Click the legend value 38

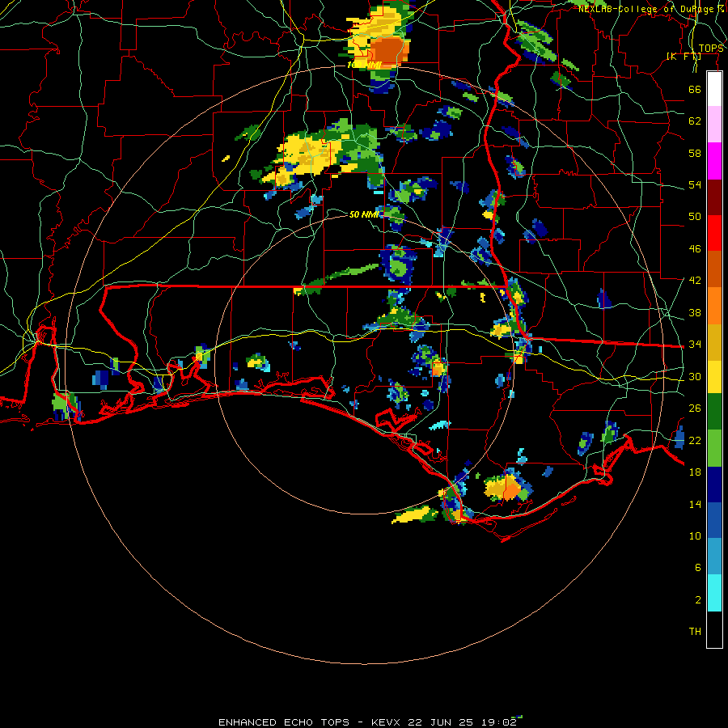coord(695,312)
